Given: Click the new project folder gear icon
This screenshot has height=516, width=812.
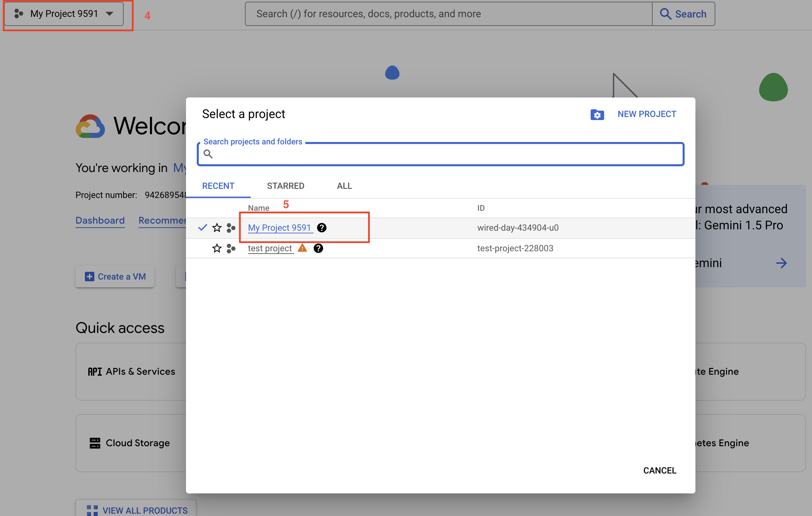Looking at the screenshot, I should pos(597,115).
